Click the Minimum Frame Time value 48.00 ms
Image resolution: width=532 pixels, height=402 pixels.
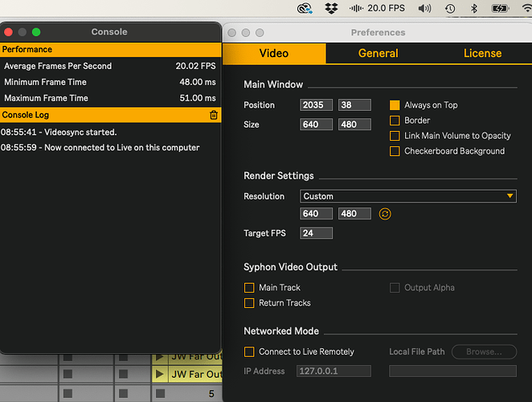click(198, 82)
